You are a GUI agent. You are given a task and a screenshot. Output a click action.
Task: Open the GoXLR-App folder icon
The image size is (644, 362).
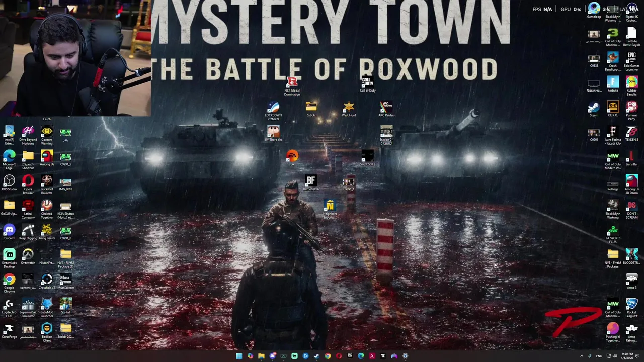(9, 207)
